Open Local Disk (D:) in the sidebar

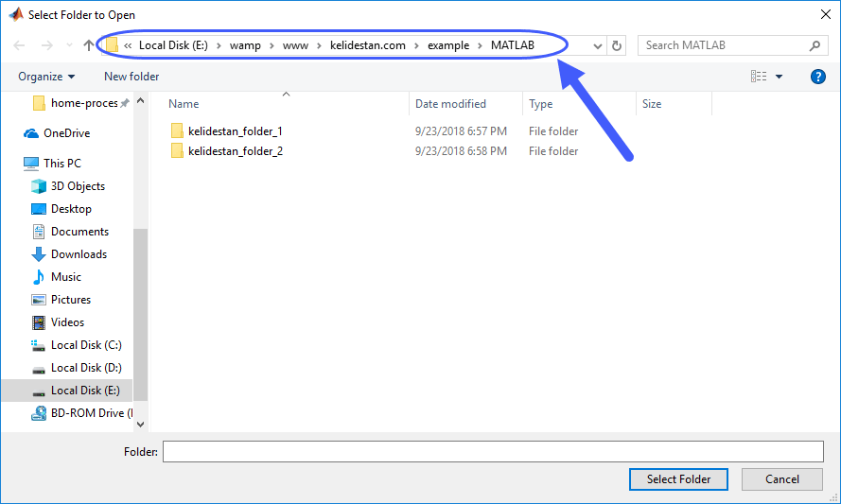(x=86, y=368)
